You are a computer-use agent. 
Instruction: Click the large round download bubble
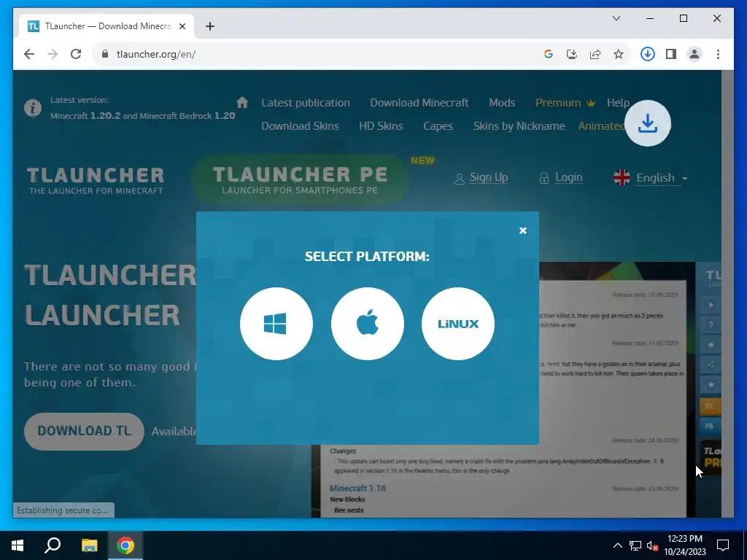click(x=648, y=123)
